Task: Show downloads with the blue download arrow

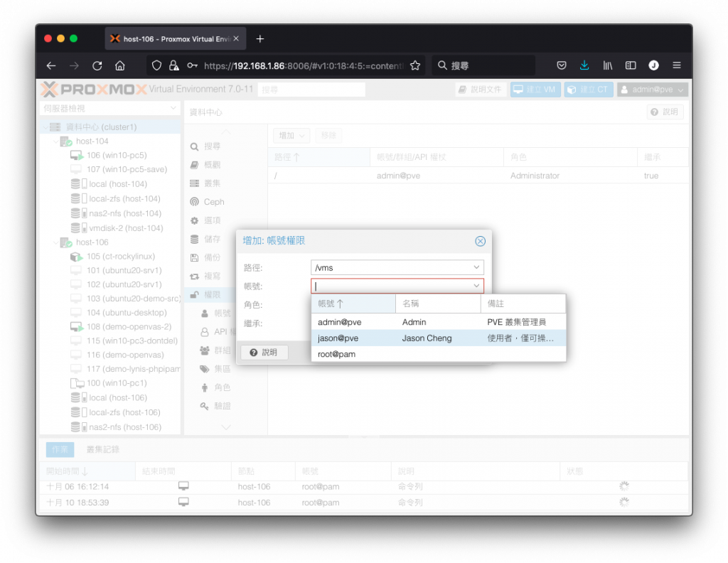Action: [x=584, y=65]
